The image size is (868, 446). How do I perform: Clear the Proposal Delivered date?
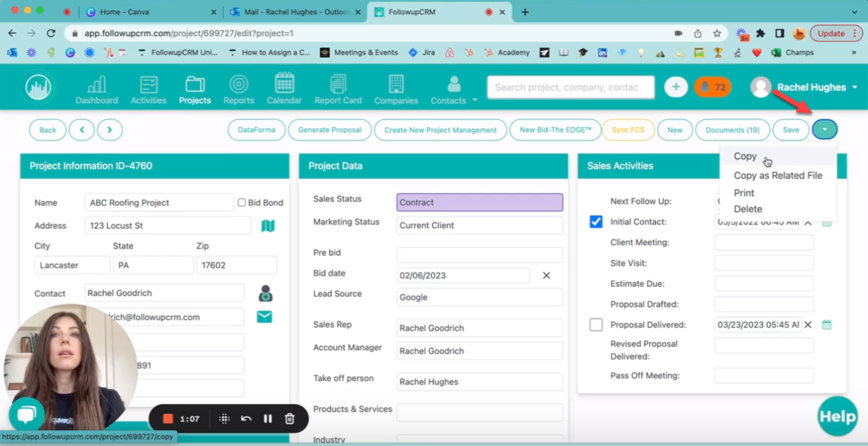[x=808, y=325]
